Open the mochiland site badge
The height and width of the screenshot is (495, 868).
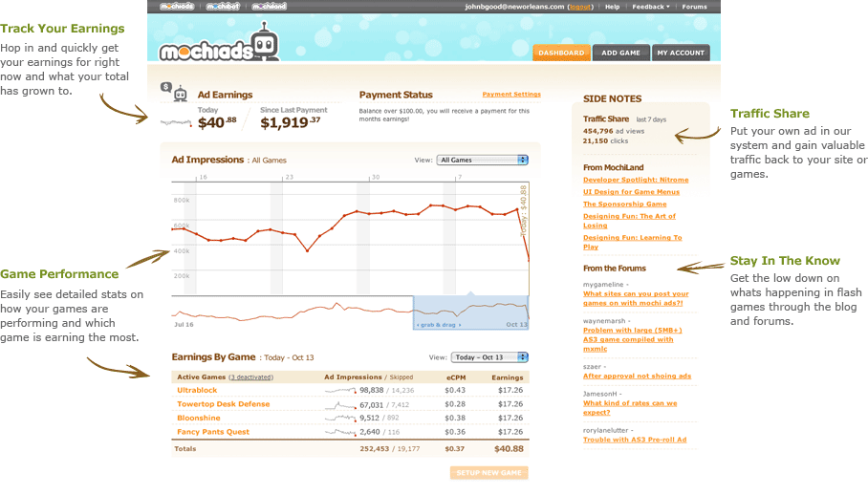pyautogui.click(x=269, y=7)
